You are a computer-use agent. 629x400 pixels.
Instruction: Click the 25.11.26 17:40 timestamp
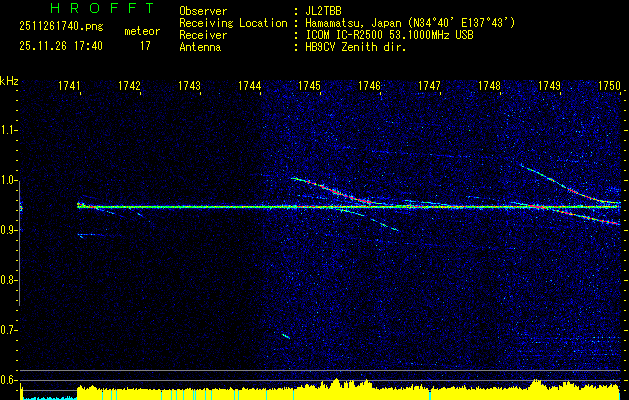pos(61,46)
